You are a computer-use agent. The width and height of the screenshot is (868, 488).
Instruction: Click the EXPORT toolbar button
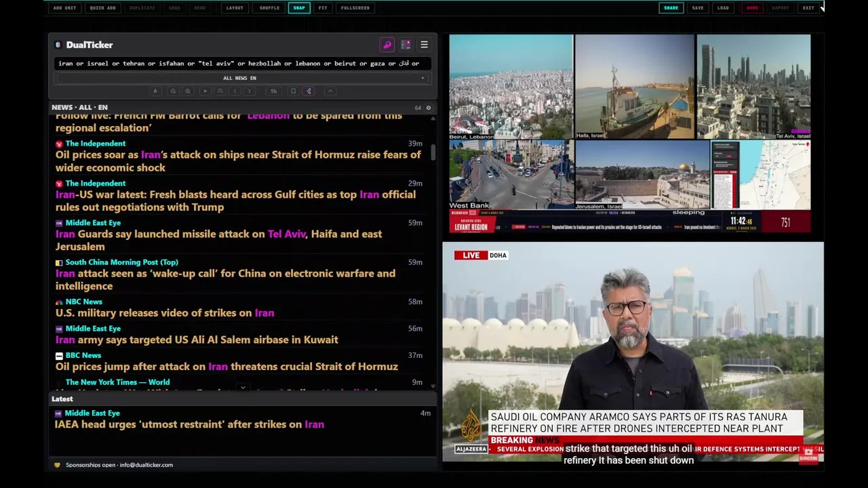coord(781,8)
